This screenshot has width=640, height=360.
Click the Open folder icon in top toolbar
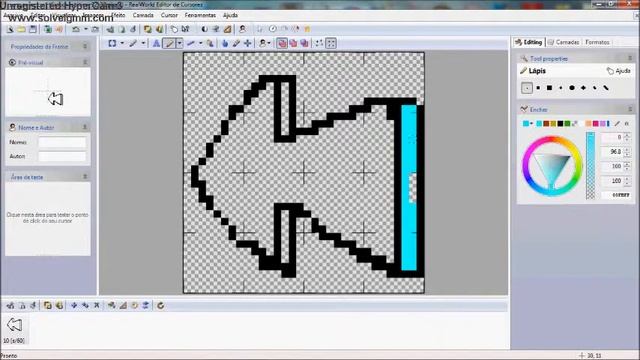[21, 29]
